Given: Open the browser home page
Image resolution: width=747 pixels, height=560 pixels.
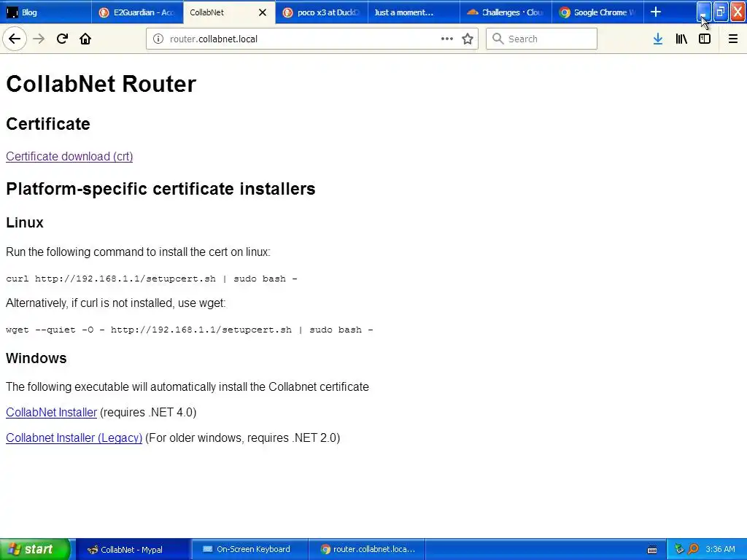Looking at the screenshot, I should click(85, 39).
